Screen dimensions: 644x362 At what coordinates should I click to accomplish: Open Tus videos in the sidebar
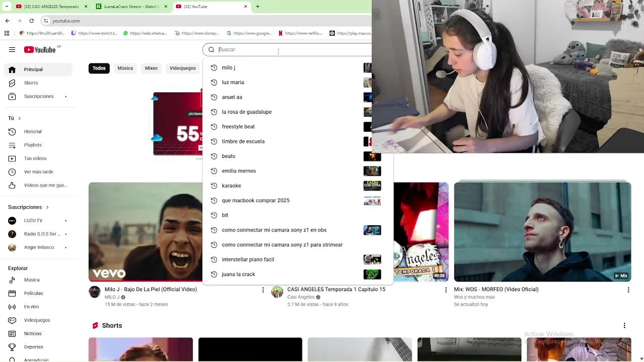click(x=38, y=158)
